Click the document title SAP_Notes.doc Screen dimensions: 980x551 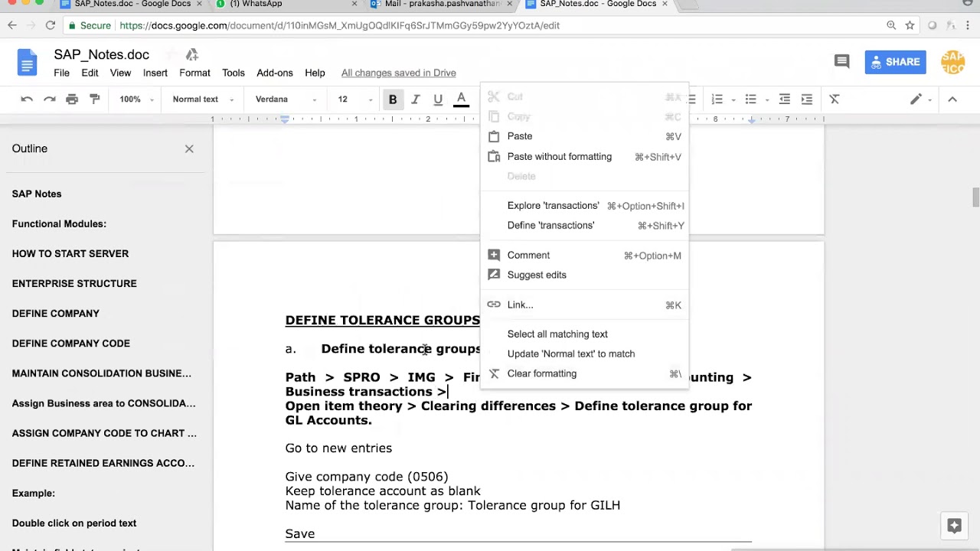click(x=101, y=54)
